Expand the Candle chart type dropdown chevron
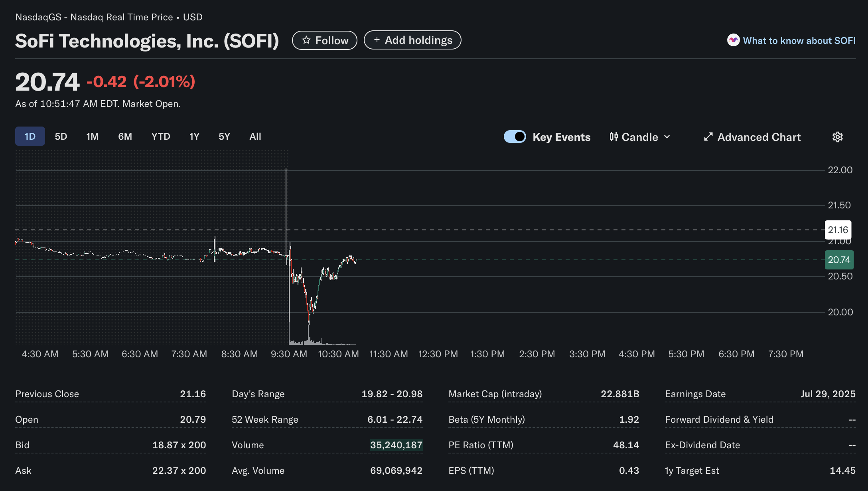The height and width of the screenshot is (491, 868). point(667,137)
